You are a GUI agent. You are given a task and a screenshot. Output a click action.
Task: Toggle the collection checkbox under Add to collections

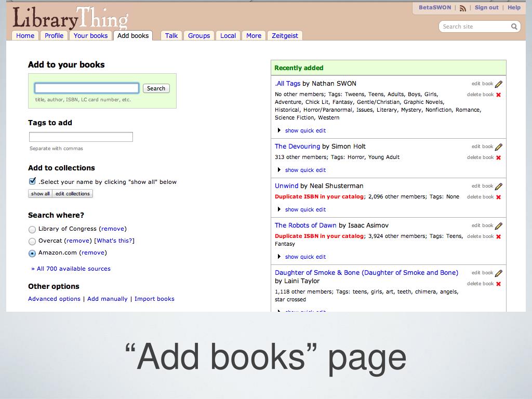tap(32, 181)
